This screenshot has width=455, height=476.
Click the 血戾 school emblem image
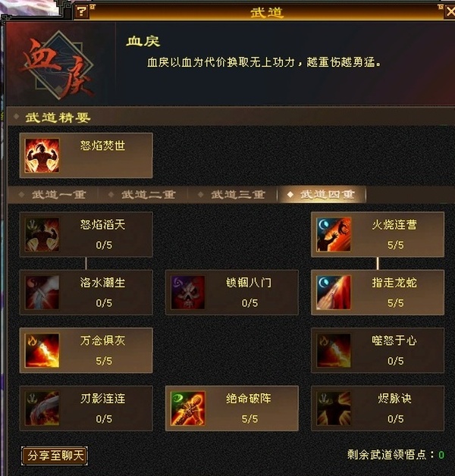click(x=58, y=65)
